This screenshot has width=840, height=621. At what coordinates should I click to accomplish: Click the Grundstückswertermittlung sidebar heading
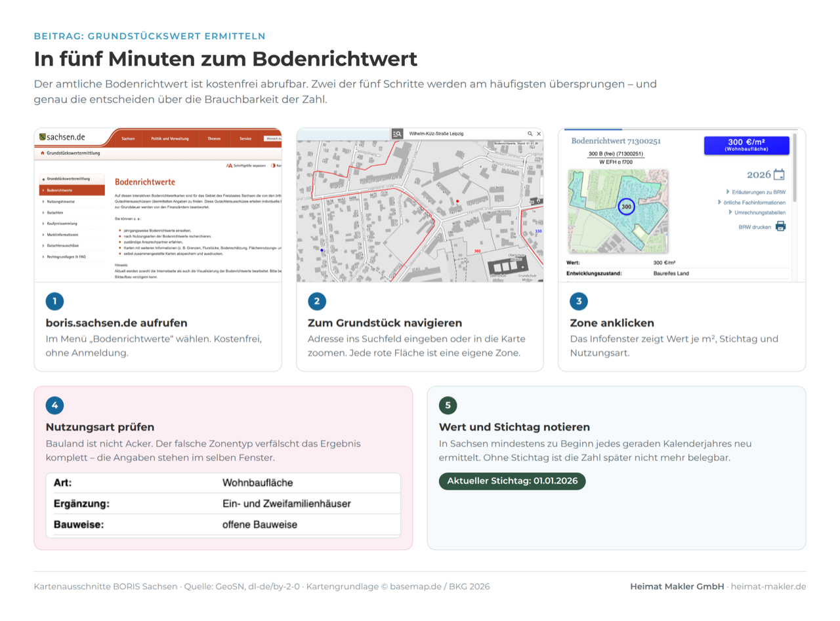pyautogui.click(x=72, y=178)
